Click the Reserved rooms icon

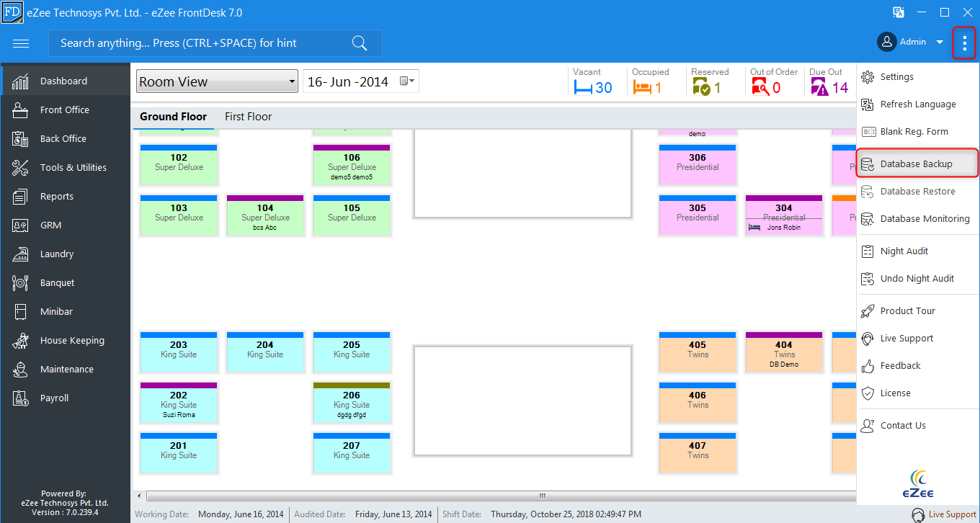point(701,88)
